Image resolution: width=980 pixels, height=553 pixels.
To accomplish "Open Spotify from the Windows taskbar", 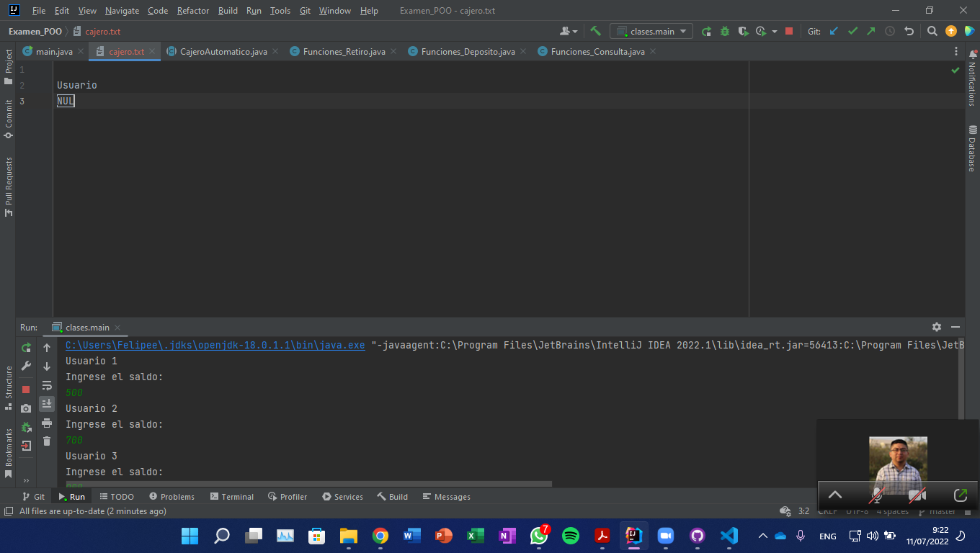I will tap(570, 536).
